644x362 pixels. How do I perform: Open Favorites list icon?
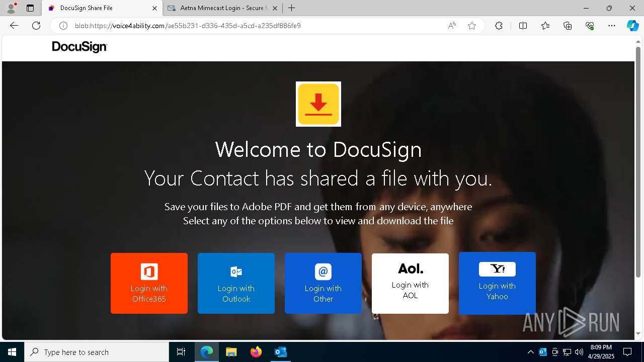tap(545, 26)
